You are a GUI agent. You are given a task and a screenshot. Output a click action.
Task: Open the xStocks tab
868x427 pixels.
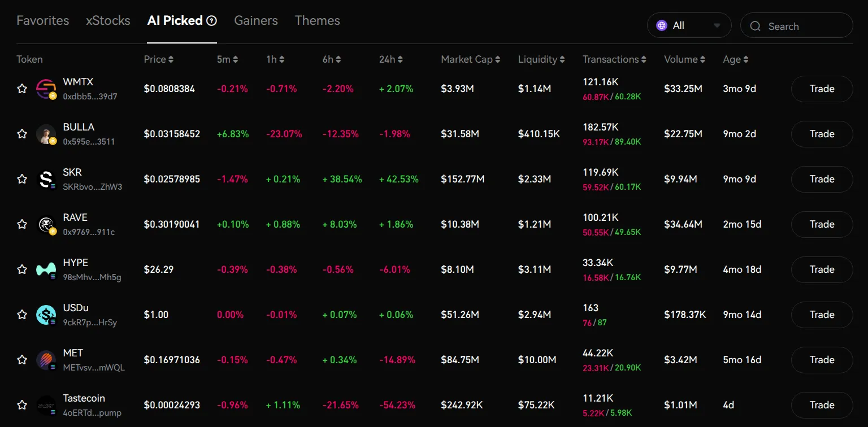pos(108,21)
